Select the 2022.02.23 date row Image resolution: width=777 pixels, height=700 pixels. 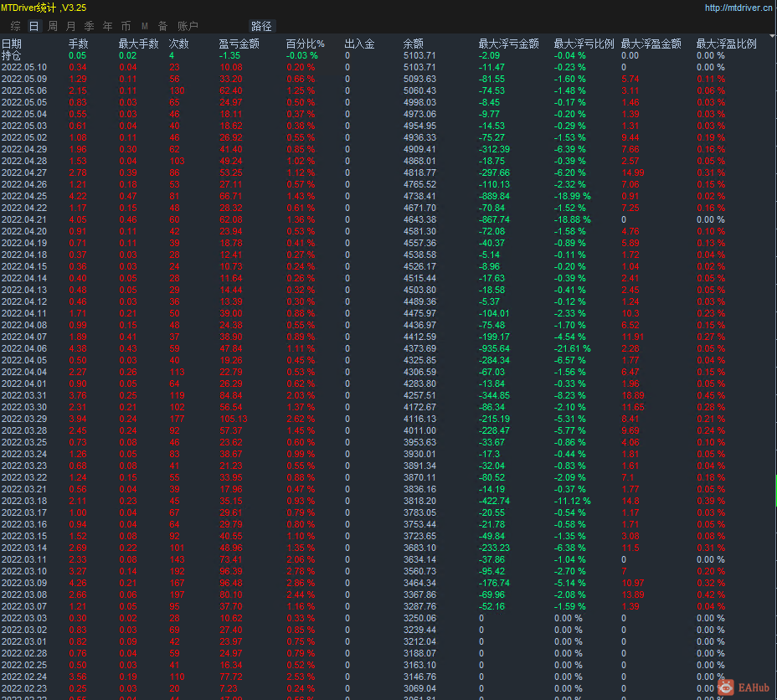24,688
